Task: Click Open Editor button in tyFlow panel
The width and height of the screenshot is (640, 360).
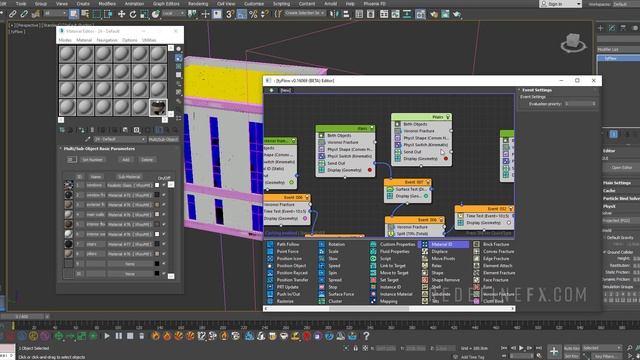Action: tap(622, 167)
